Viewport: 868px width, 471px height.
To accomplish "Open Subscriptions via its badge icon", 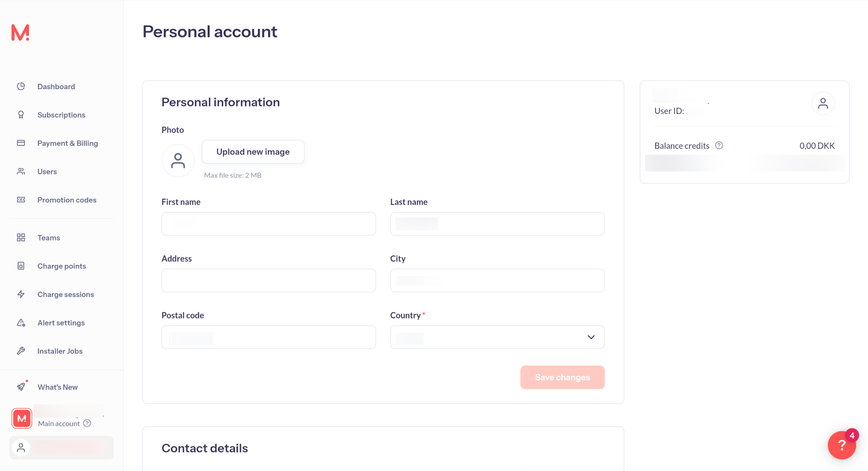I will point(21,115).
